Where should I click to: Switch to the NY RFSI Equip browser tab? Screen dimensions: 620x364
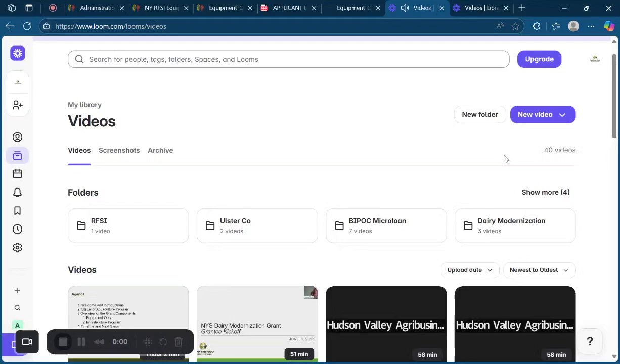(162, 8)
